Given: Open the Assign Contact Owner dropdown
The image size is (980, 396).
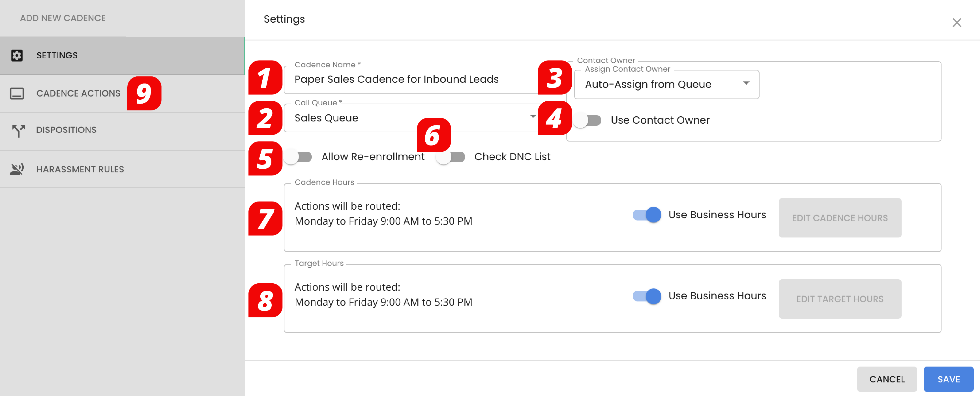Looking at the screenshot, I should (666, 84).
